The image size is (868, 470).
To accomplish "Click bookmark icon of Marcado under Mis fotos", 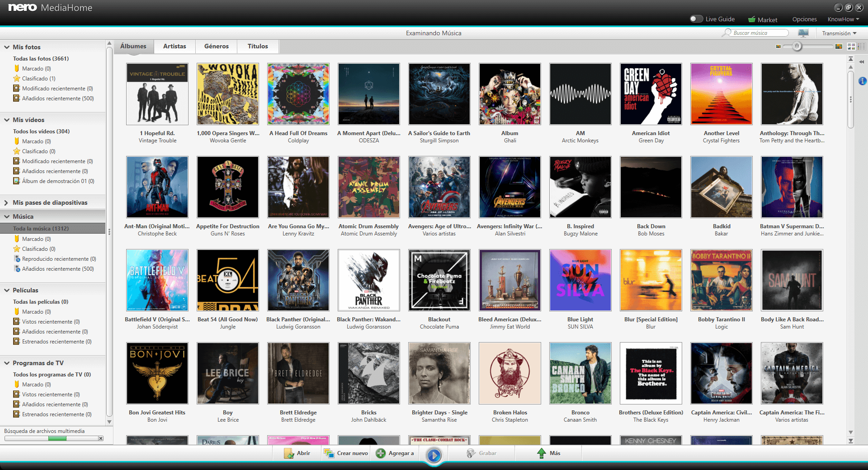I will pyautogui.click(x=17, y=69).
